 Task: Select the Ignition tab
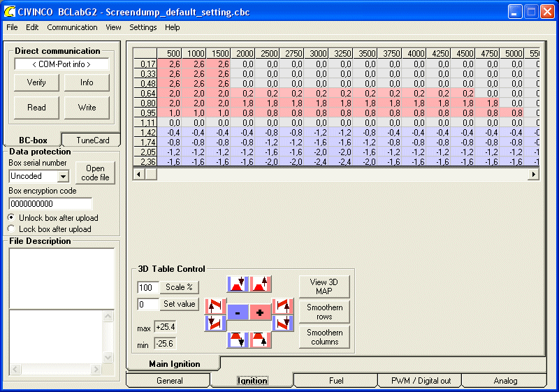tap(252, 381)
